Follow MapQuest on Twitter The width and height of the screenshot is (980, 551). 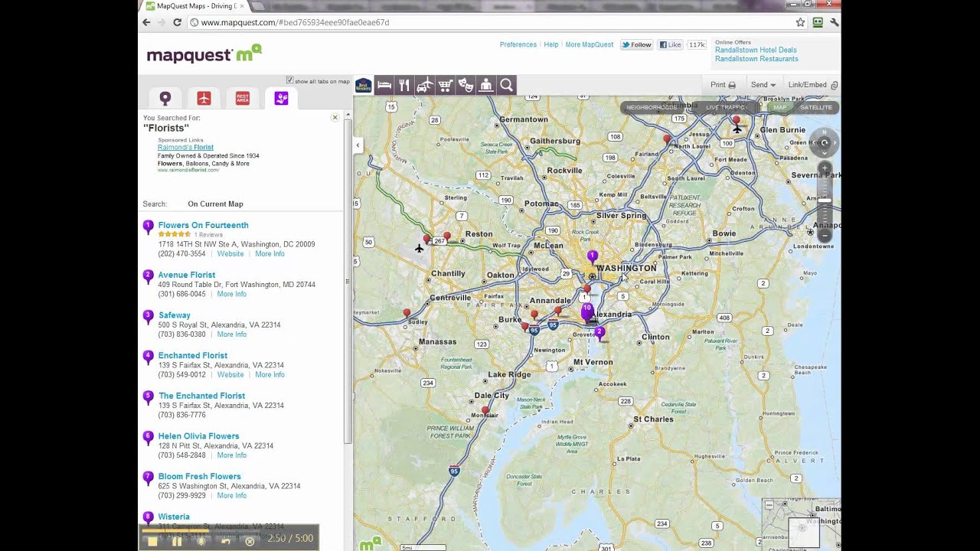coord(636,44)
